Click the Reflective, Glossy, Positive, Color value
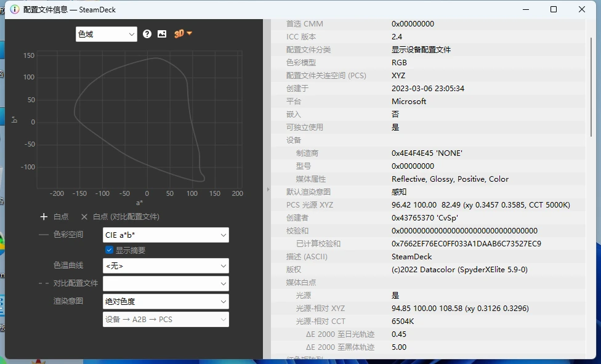This screenshot has width=601, height=364. pos(450,179)
